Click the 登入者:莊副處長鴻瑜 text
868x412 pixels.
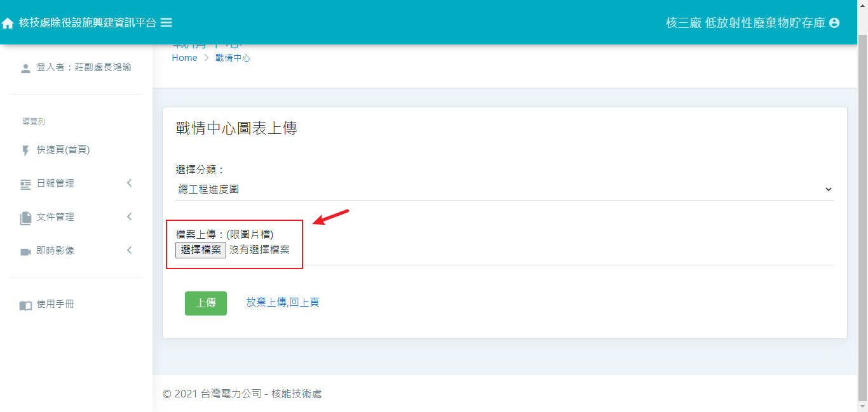pyautogui.click(x=84, y=67)
